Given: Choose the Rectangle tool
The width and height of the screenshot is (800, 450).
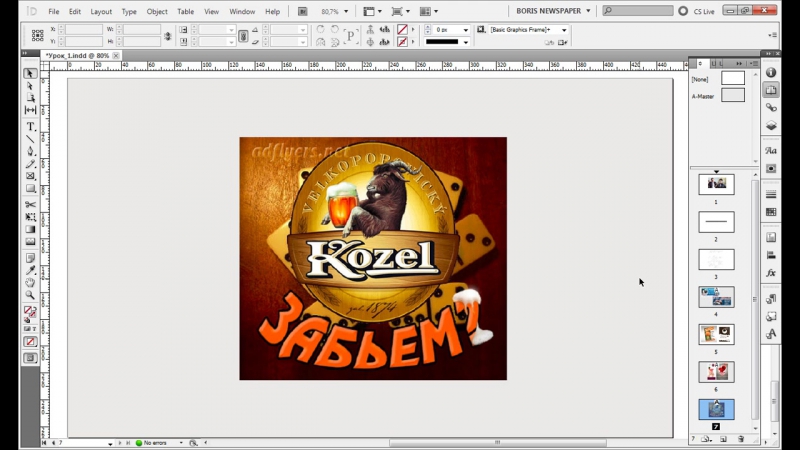Looking at the screenshot, I should coord(30,188).
